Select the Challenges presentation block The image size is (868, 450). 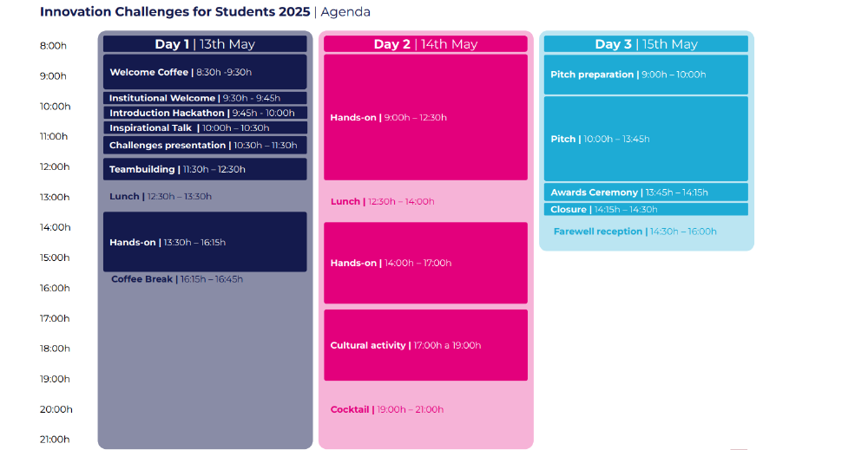(x=205, y=145)
